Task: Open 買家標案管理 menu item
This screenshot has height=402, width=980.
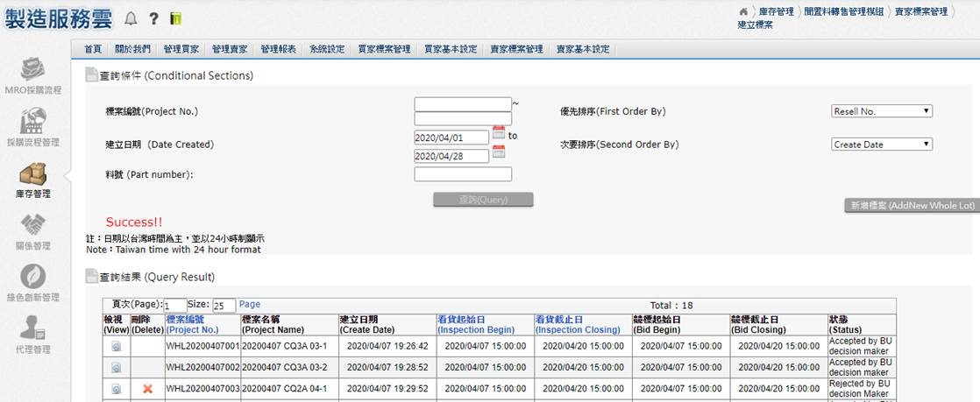Action: click(x=384, y=49)
